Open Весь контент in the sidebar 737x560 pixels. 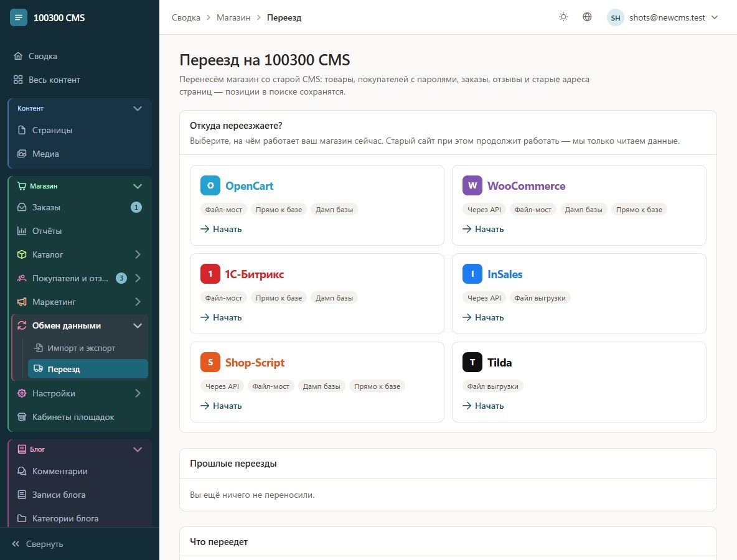pos(80,80)
